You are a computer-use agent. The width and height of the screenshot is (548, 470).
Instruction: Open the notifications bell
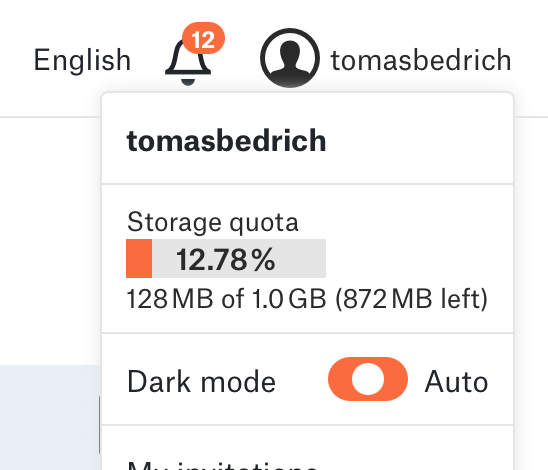point(188,62)
